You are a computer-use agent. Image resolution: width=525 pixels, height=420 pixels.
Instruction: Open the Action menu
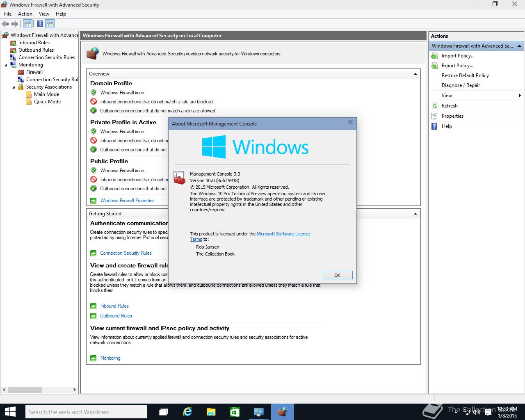(x=25, y=14)
